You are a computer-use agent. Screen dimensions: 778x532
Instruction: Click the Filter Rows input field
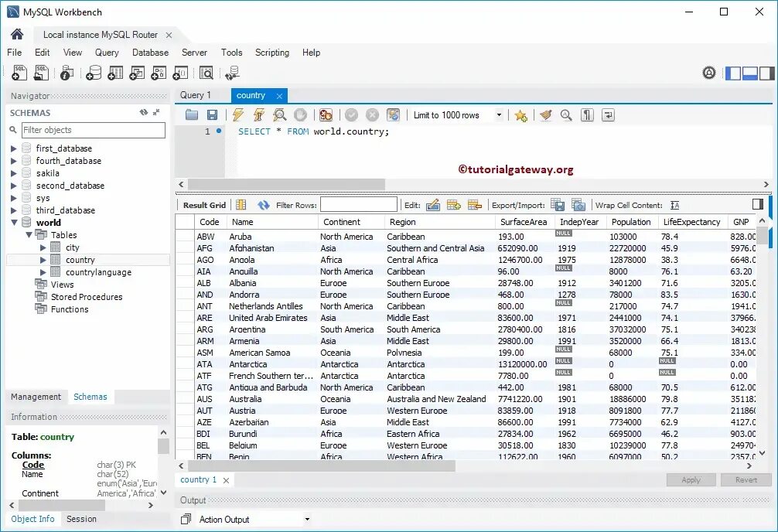coord(359,204)
